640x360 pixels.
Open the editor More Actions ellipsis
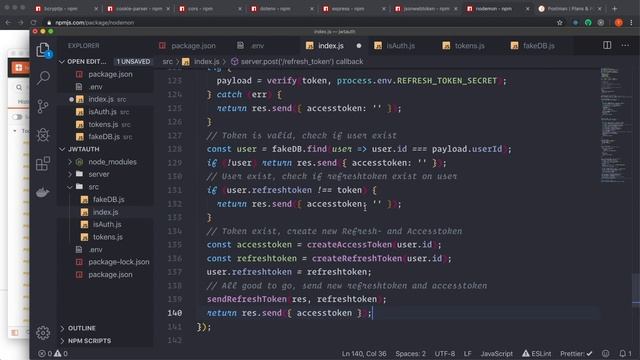[x=625, y=45]
